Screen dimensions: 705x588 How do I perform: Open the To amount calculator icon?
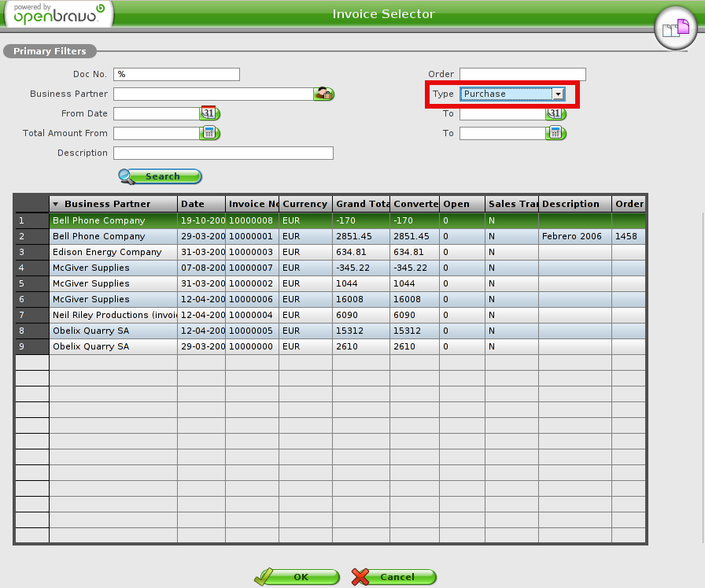point(556,133)
